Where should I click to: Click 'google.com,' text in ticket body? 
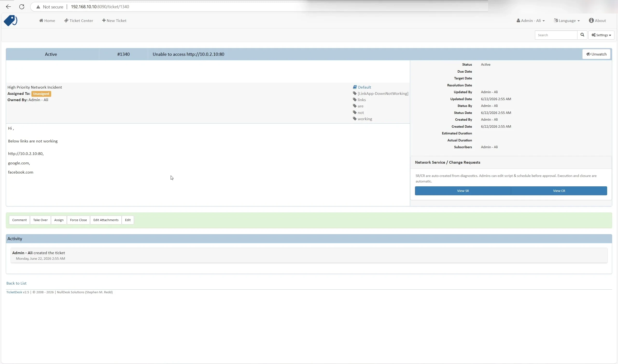click(x=19, y=163)
